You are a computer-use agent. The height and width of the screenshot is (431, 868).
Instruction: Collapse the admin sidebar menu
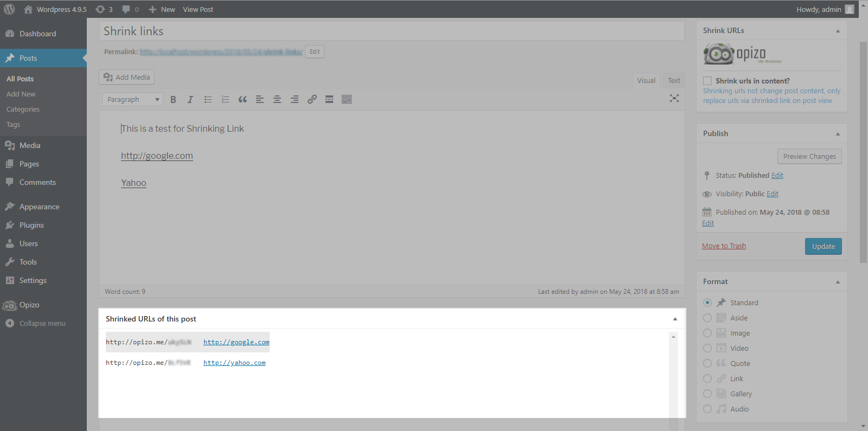43,323
